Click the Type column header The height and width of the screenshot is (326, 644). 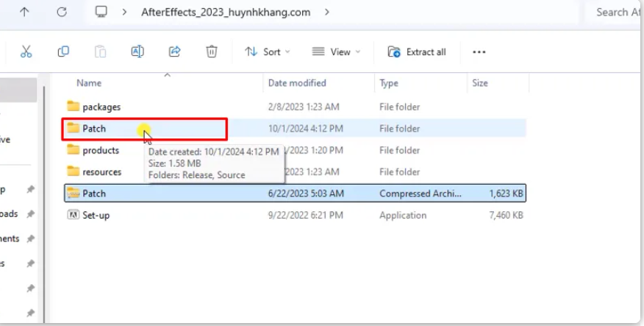[x=389, y=83]
